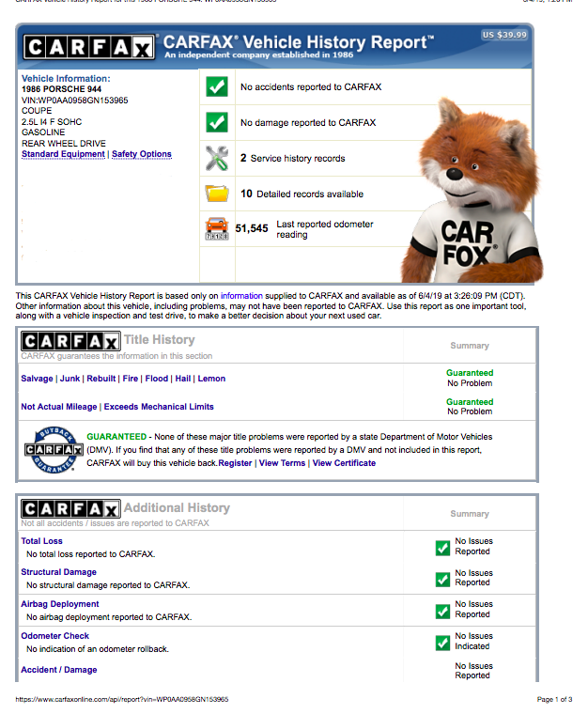The image size is (588, 714).
Task: Follow the blue 'information' link in the disclaimer
Action: point(241,296)
